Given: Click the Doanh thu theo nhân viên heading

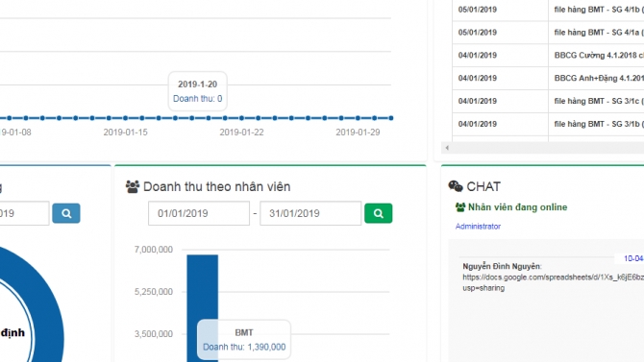Looking at the screenshot, I should 217,186.
